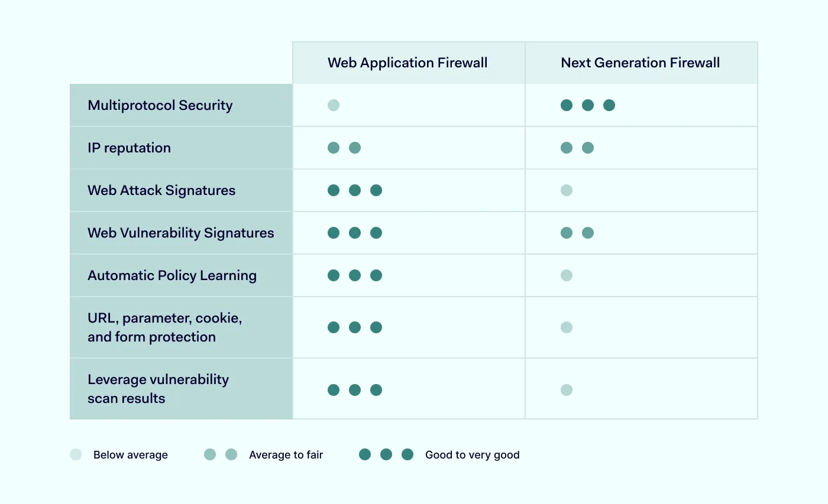Click the Next Generation Firewall dot for Web Attack Signatures
The image size is (828, 504).
click(x=567, y=190)
